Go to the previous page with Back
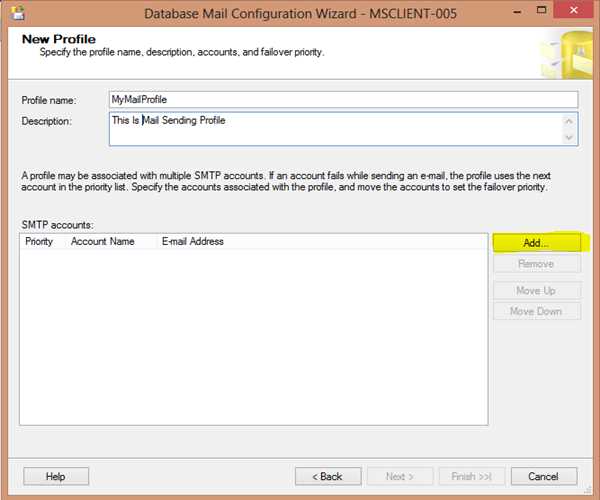The image size is (600, 500). [328, 476]
